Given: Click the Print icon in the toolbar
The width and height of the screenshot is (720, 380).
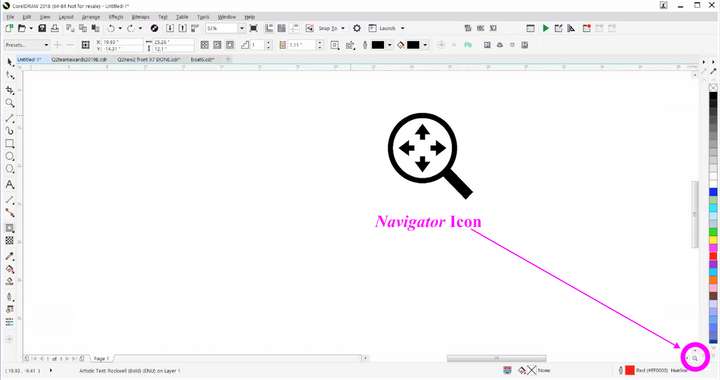Looking at the screenshot, I should [55, 28].
